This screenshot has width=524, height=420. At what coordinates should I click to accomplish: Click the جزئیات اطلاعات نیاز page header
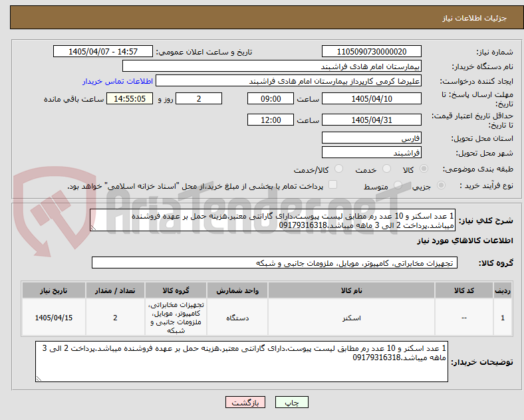(475, 18)
